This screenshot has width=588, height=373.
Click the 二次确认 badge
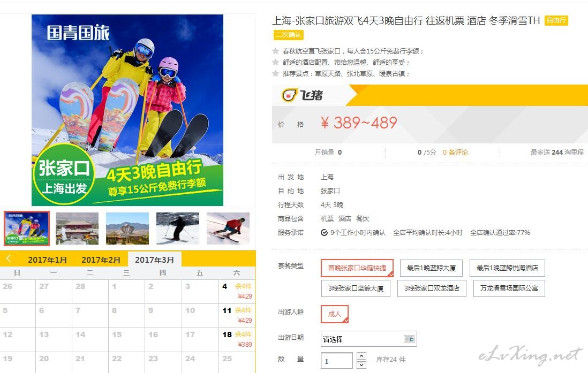click(288, 35)
